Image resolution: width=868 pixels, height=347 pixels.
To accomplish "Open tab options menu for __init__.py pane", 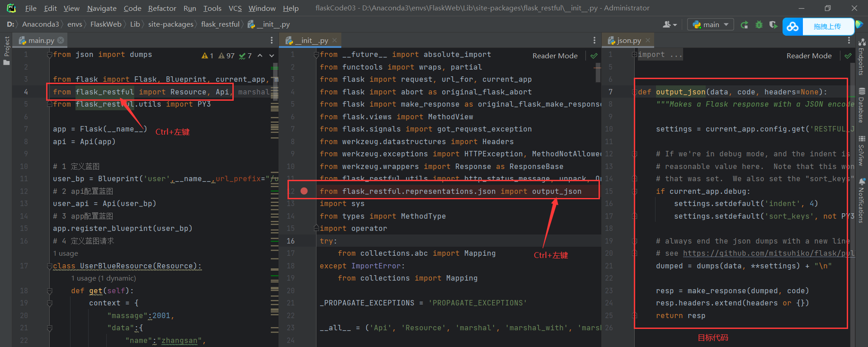I will point(594,40).
